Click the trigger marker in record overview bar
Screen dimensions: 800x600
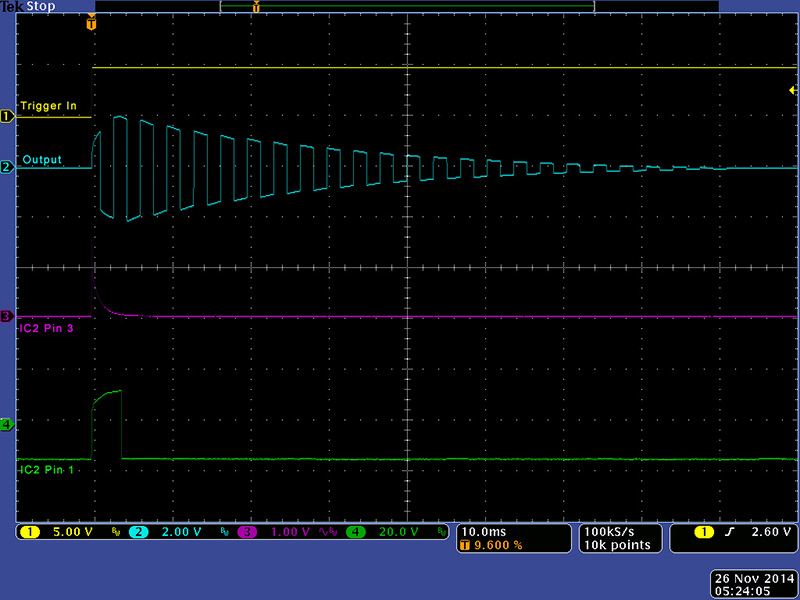tap(256, 7)
